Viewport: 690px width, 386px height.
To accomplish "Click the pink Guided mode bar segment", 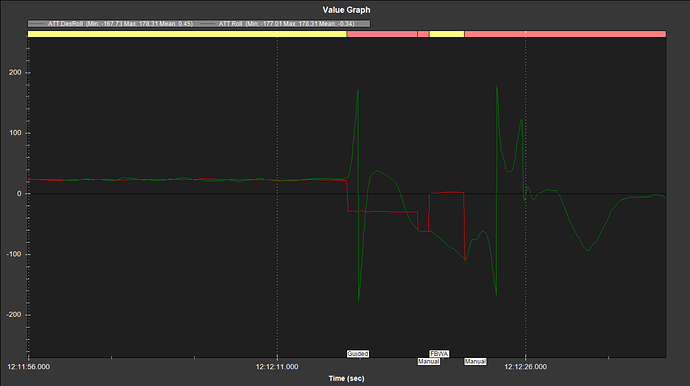I will click(x=382, y=34).
